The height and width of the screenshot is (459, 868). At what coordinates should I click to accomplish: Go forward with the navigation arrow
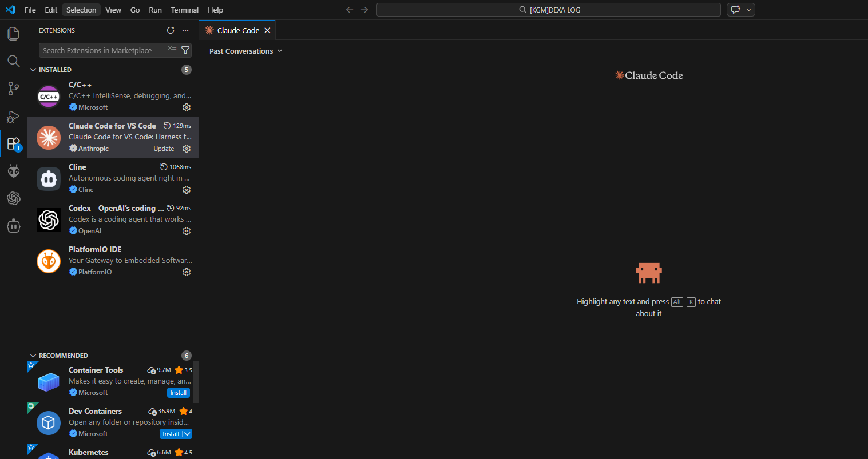pyautogui.click(x=364, y=10)
